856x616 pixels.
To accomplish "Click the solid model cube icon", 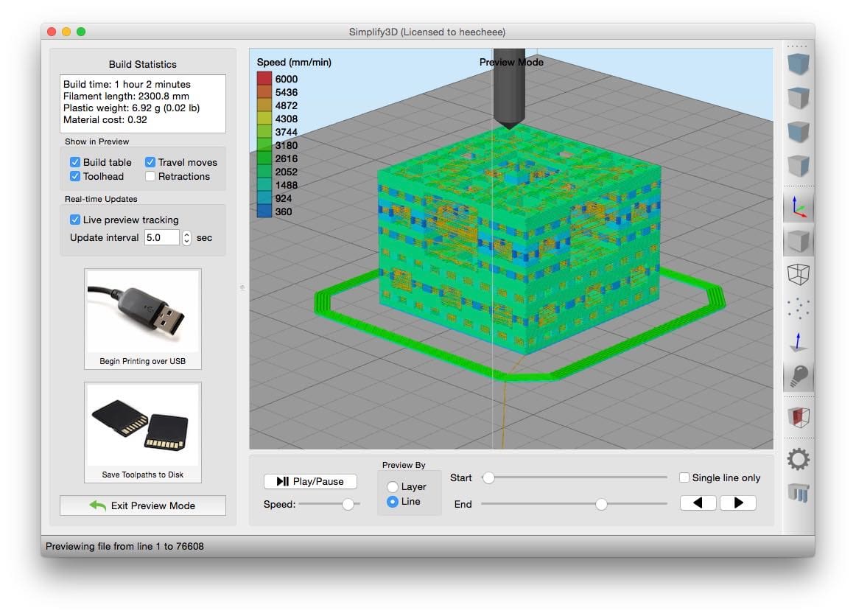I will [x=798, y=240].
